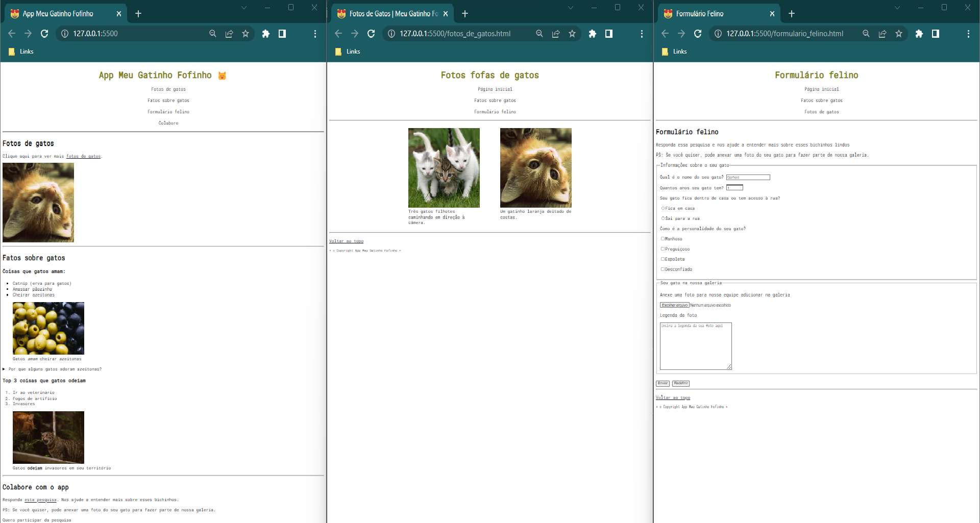Click 'Voltar ao topo' in Formulário Felino window
Viewport: 980px width, 523px height.
click(x=673, y=397)
